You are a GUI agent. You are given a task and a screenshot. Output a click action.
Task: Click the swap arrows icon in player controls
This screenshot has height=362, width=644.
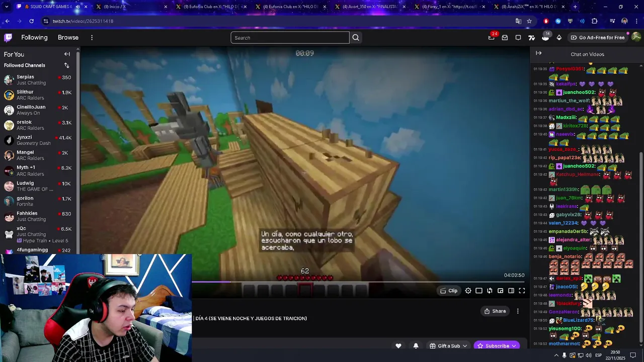490,291
